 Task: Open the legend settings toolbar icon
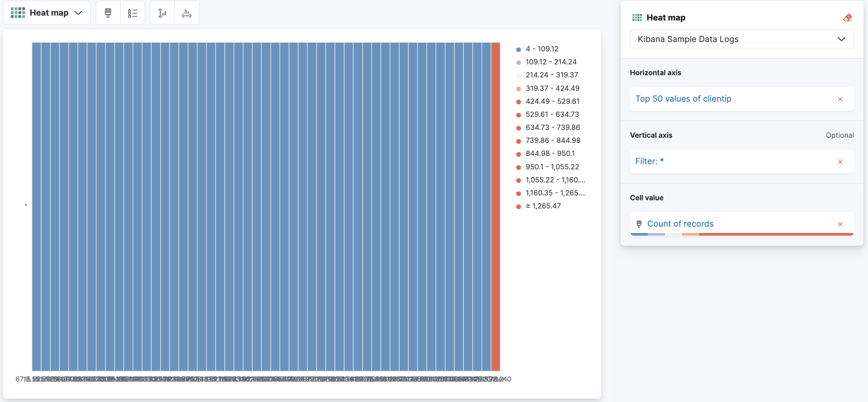click(133, 12)
